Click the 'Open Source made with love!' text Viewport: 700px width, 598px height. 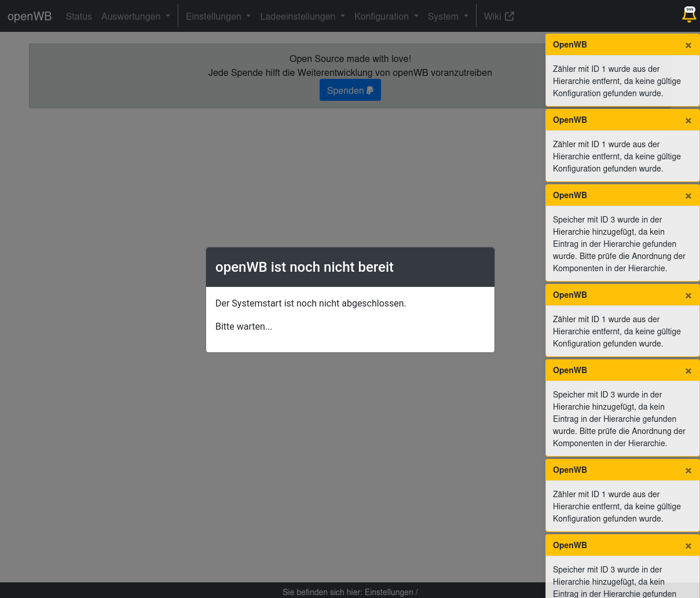350,59
